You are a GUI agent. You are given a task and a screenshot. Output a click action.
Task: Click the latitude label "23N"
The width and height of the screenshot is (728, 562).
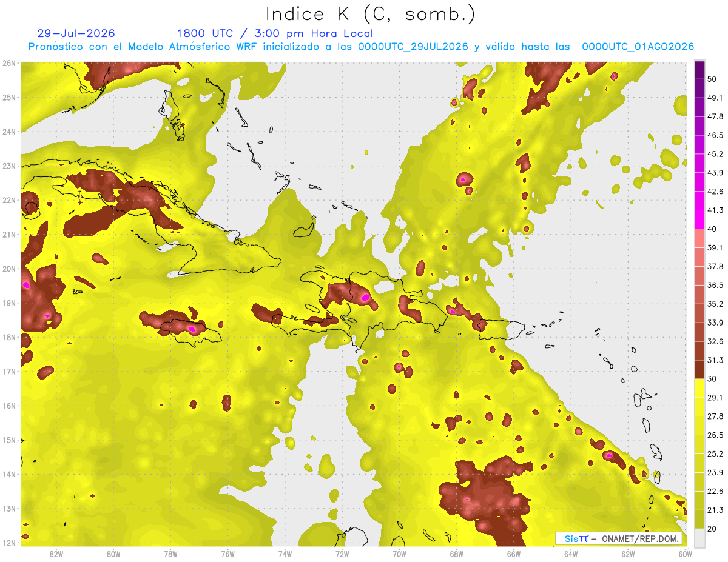coord(8,166)
